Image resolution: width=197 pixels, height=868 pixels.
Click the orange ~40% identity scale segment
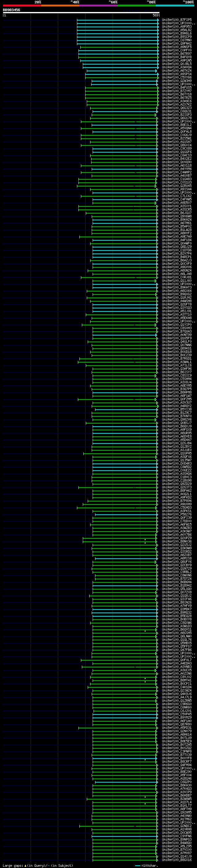coord(60,6)
